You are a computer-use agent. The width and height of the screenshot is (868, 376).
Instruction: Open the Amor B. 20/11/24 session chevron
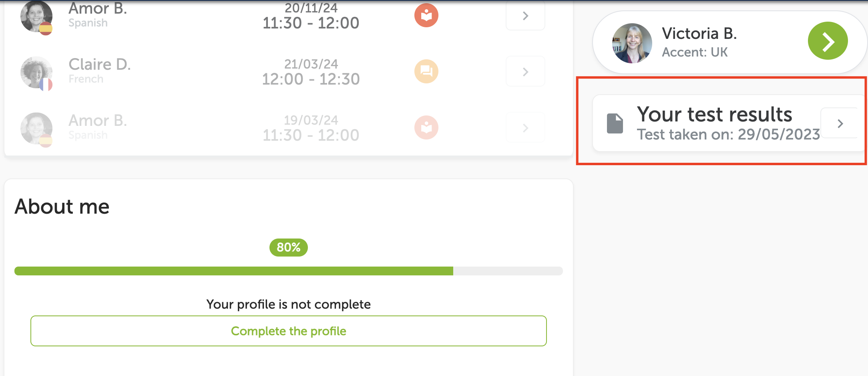coord(525,16)
